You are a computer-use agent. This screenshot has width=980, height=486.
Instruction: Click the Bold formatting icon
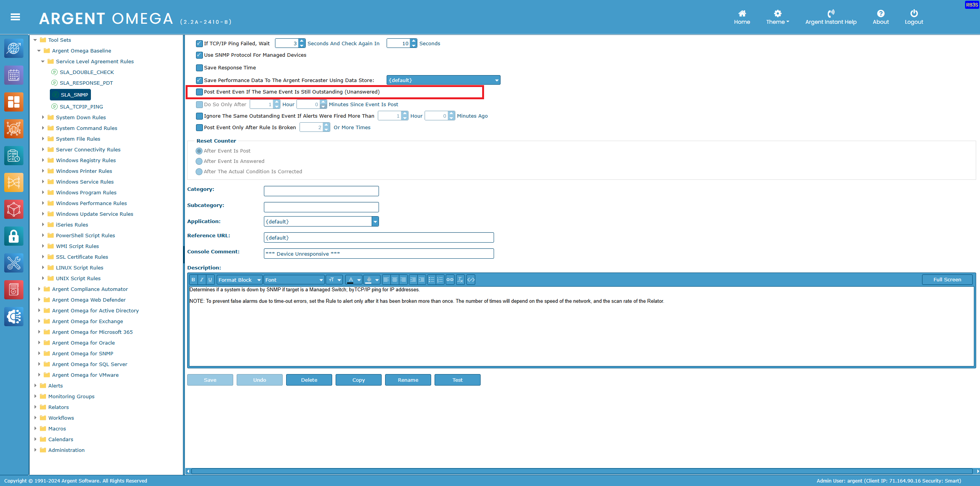pyautogui.click(x=193, y=280)
